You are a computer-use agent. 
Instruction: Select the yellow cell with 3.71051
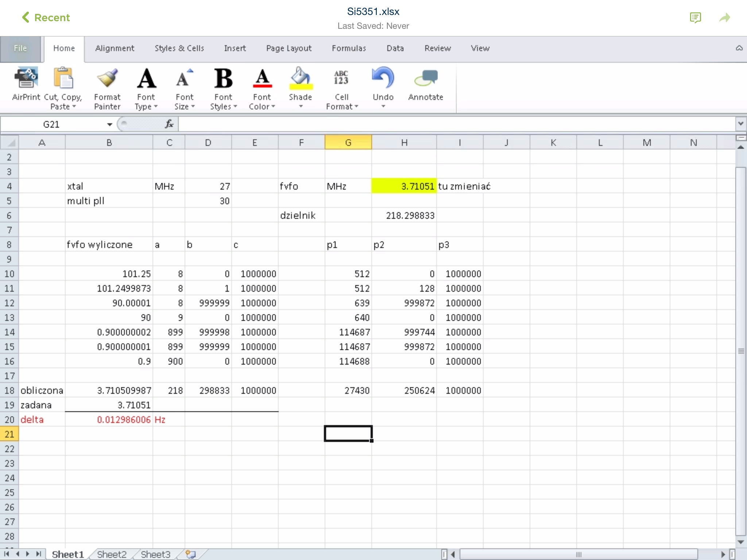[x=404, y=186]
